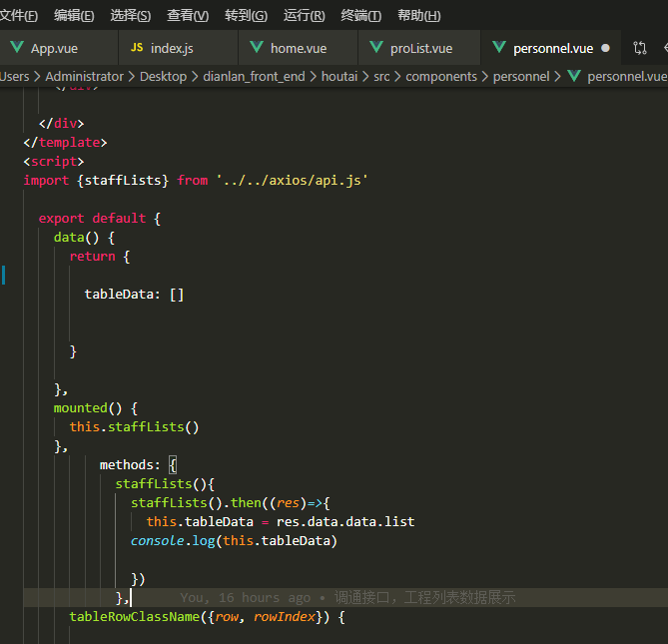Click the 'mounted() {' line

point(96,408)
